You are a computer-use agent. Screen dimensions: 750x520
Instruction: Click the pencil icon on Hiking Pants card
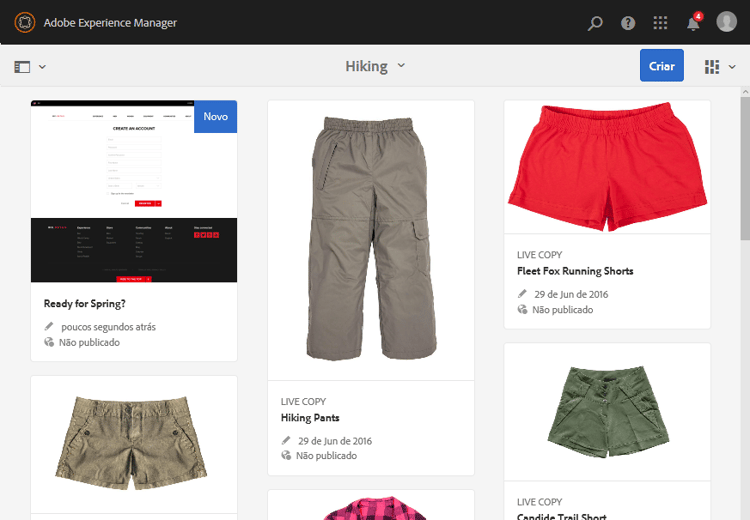pyautogui.click(x=286, y=440)
